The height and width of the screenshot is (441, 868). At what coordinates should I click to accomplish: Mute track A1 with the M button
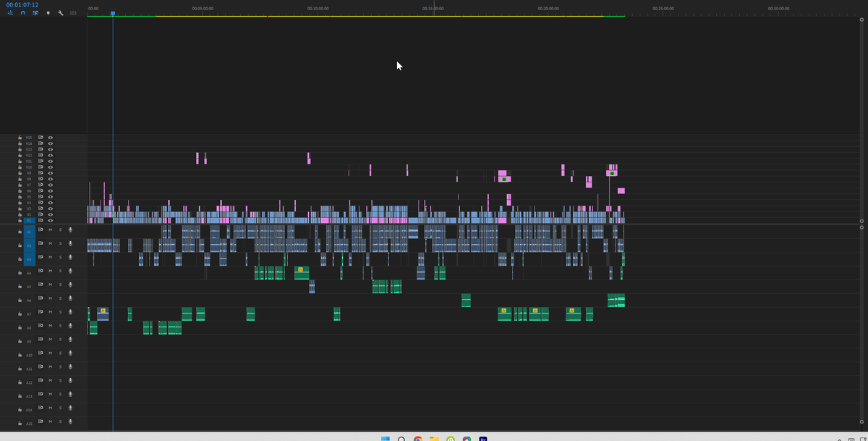tap(51, 230)
